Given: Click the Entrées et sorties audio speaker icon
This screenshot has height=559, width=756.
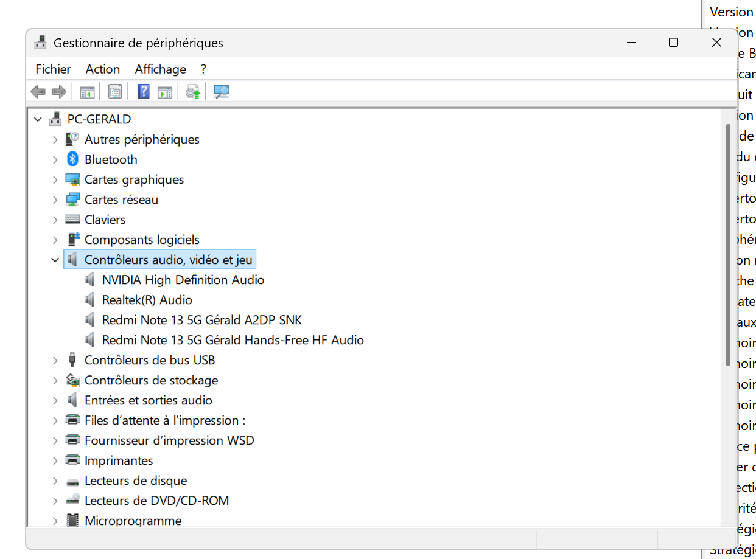Looking at the screenshot, I should pyautogui.click(x=73, y=400).
